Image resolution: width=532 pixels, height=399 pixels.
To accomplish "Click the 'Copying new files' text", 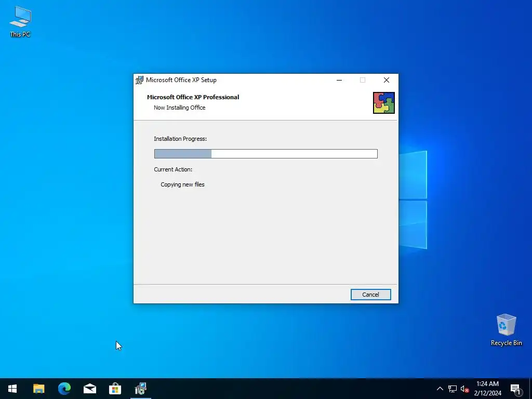I will point(182,184).
